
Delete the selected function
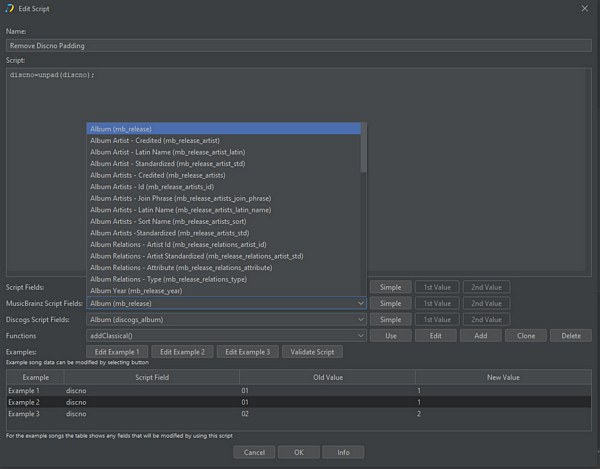click(x=570, y=336)
